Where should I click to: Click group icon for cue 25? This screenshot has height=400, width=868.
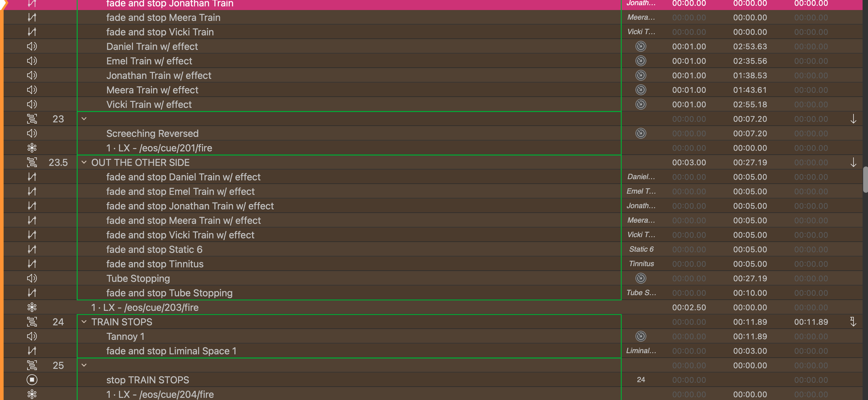(x=32, y=365)
